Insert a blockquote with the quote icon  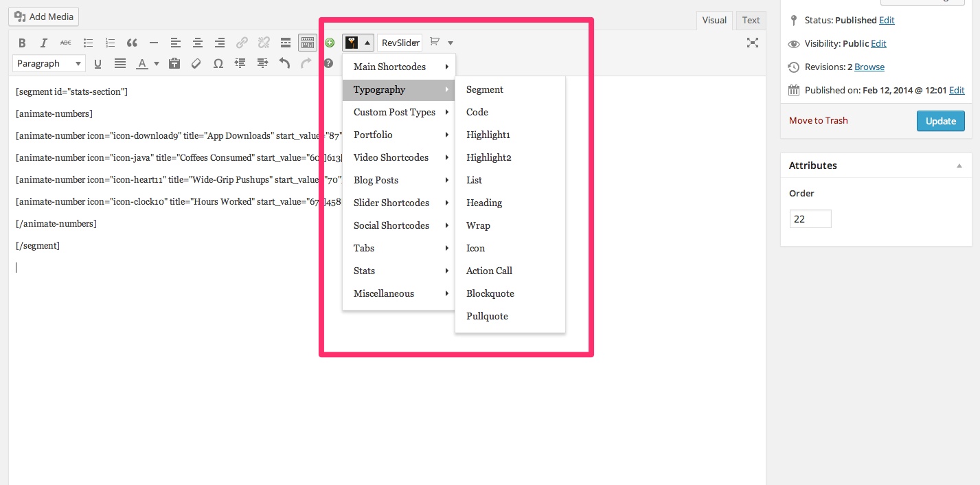coord(132,43)
